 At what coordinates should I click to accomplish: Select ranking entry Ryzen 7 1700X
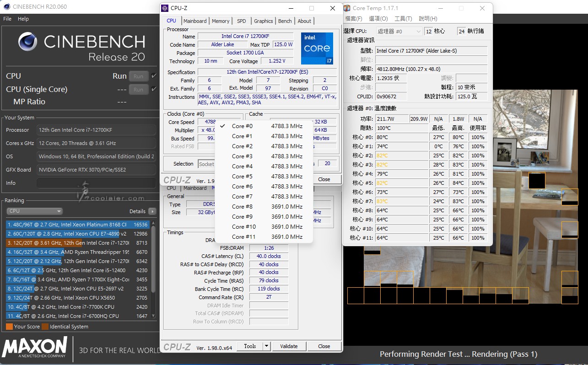point(77,279)
